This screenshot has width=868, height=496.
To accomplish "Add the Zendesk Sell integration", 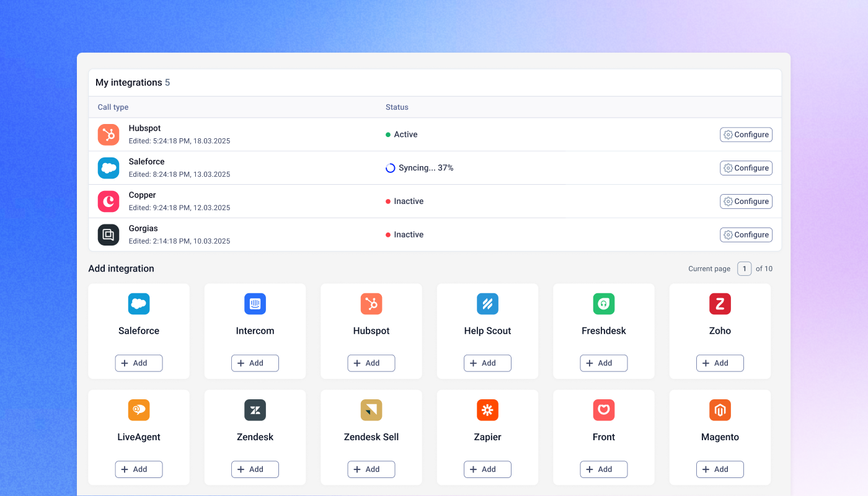I will (x=371, y=469).
